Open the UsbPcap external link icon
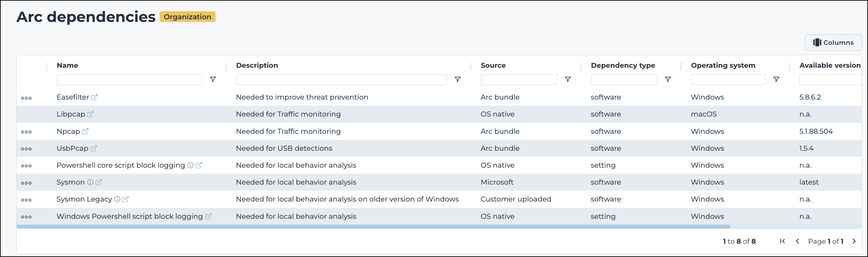 tap(94, 148)
